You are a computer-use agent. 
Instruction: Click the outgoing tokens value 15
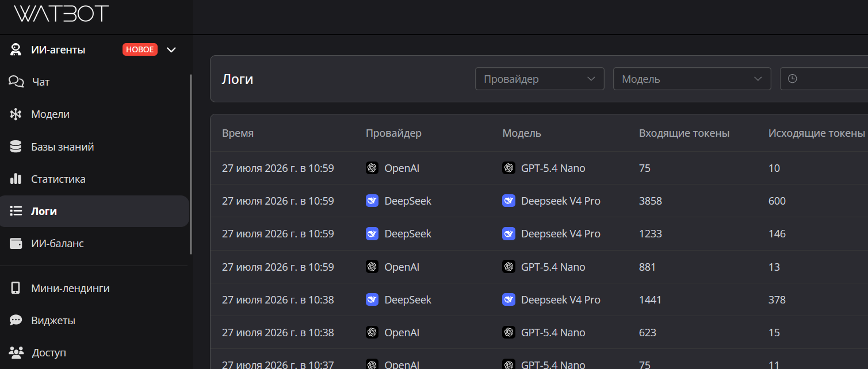(x=774, y=332)
